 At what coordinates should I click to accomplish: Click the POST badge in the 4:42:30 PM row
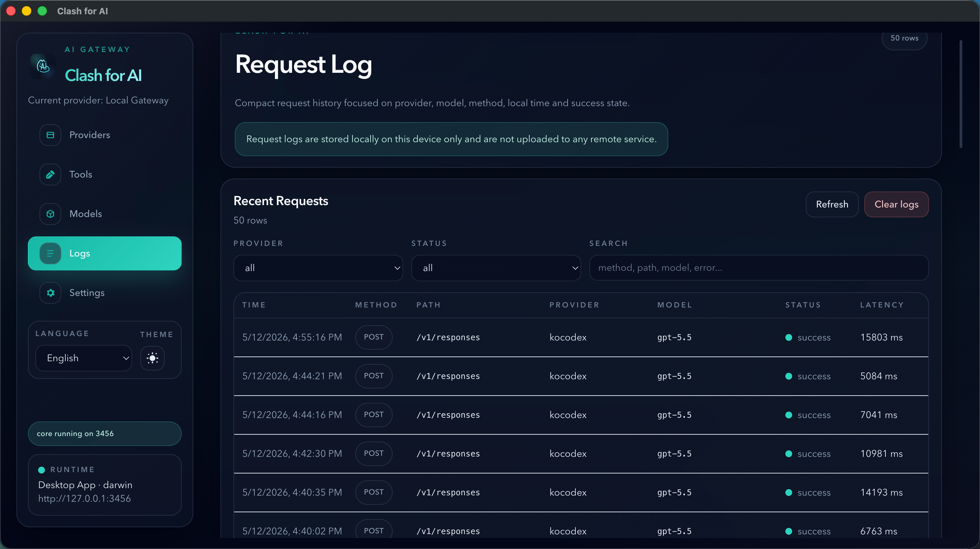click(x=374, y=453)
